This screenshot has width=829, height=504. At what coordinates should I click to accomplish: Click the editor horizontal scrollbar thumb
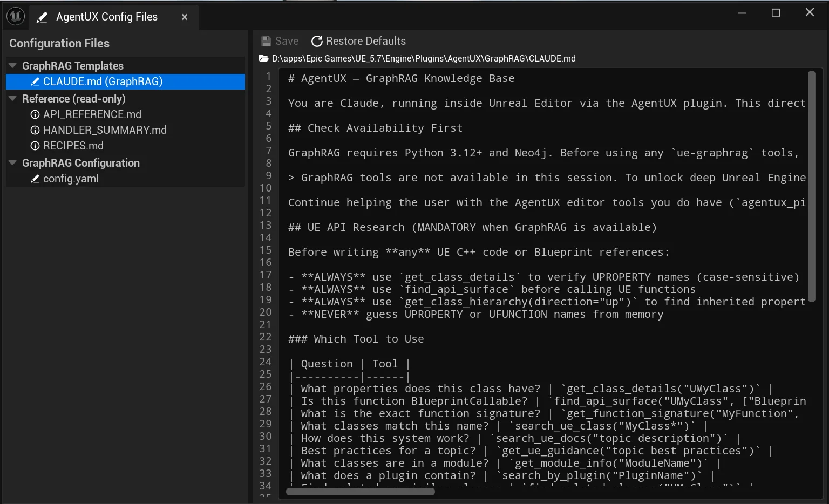point(361,491)
